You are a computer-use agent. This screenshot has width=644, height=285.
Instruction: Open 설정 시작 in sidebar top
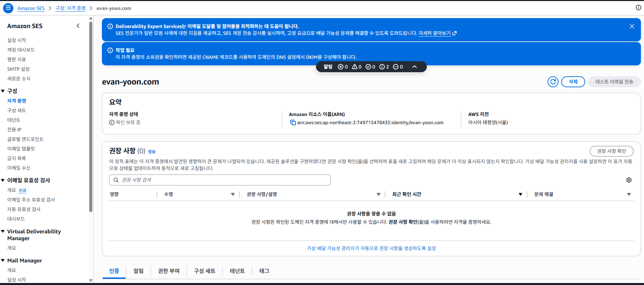coord(17,40)
